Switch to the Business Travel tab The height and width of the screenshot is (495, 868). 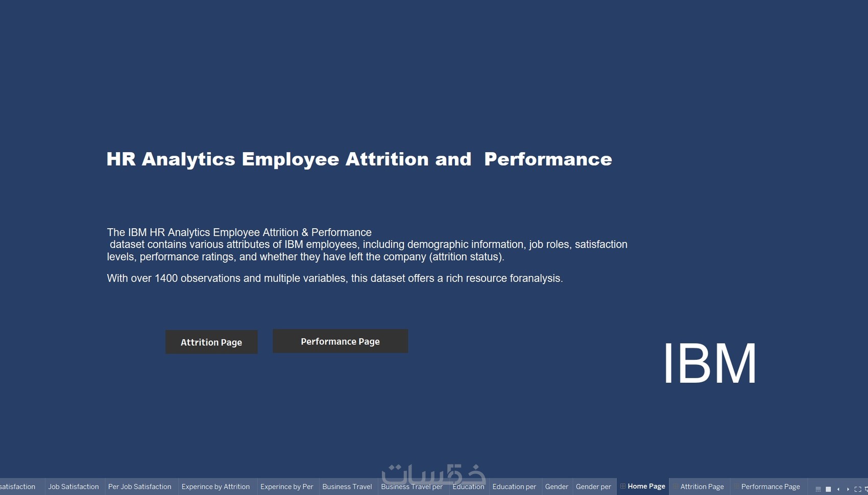click(347, 487)
